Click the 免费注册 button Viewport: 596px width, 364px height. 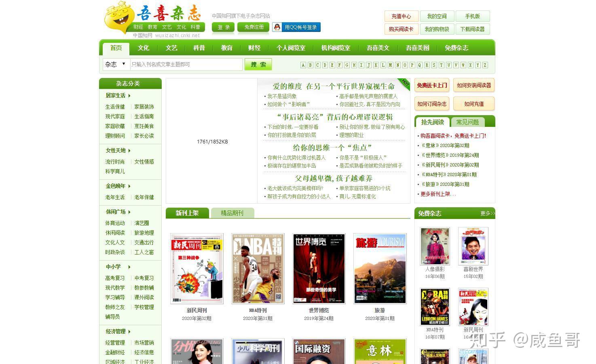(x=254, y=27)
